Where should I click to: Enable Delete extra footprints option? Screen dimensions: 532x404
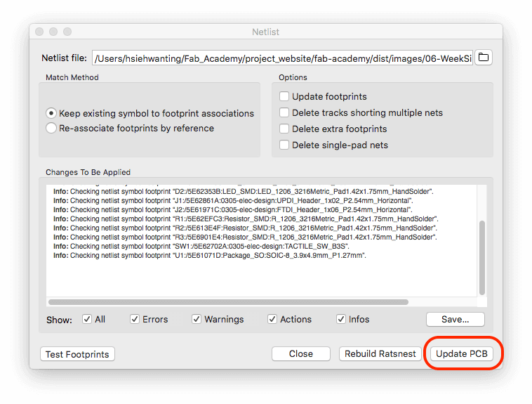click(284, 129)
